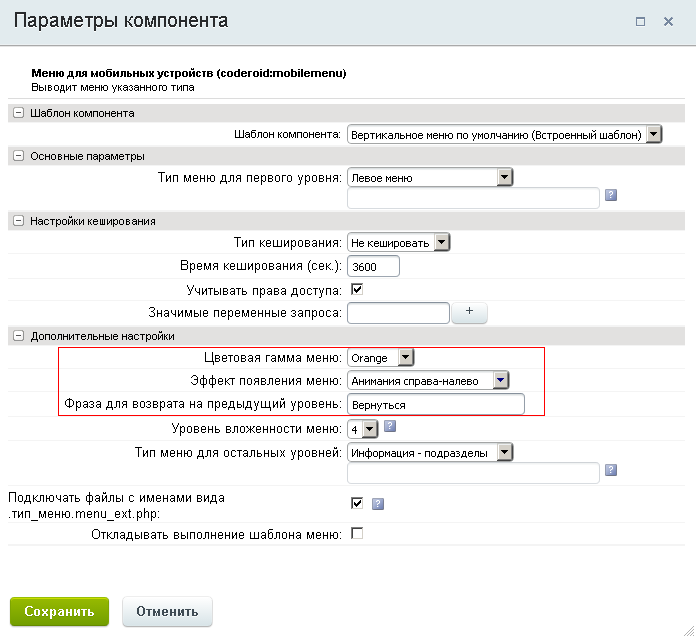
Task: Maximize the component parameters dialog
Action: 640,21
